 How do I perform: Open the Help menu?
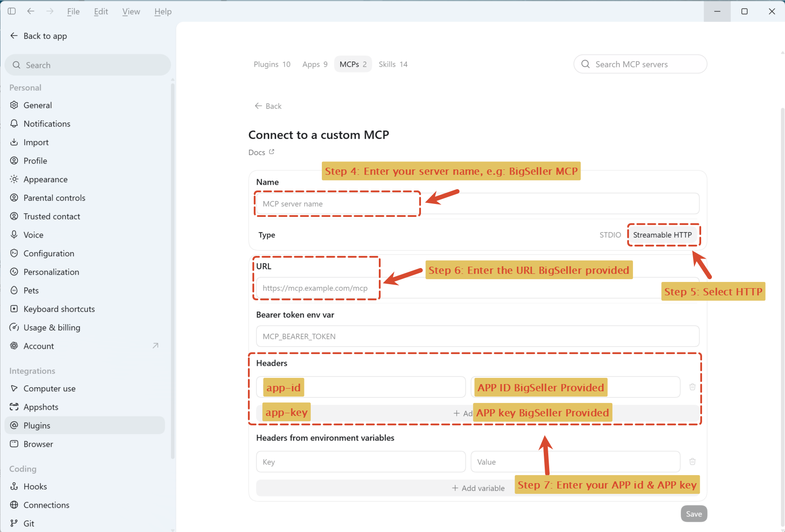point(163,12)
